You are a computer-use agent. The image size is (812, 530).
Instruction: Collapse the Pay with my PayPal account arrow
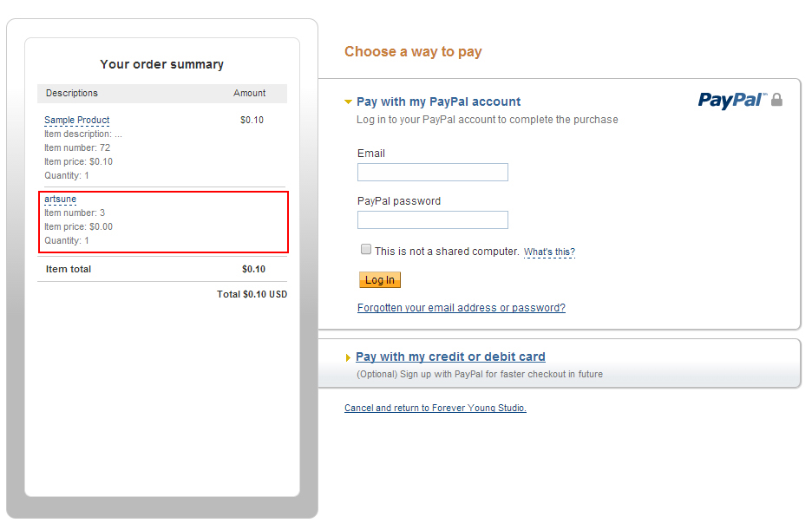(x=349, y=102)
